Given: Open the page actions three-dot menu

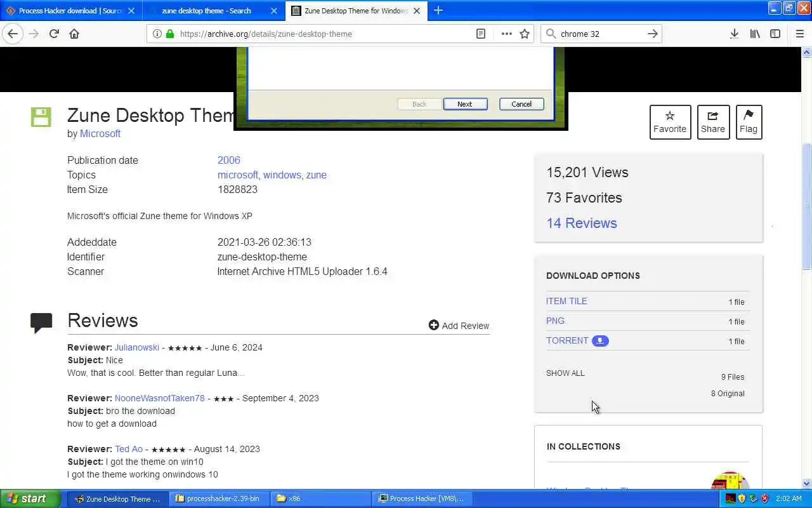Looking at the screenshot, I should tap(506, 34).
